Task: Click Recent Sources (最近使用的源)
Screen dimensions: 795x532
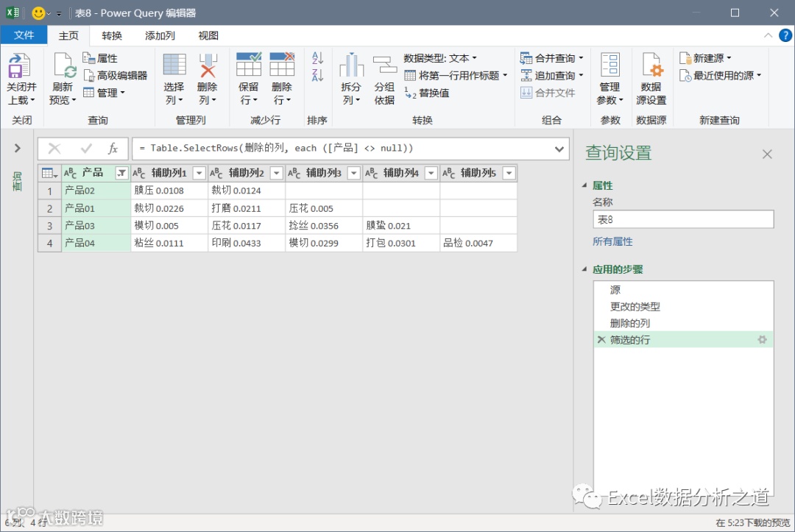Action: [x=720, y=76]
